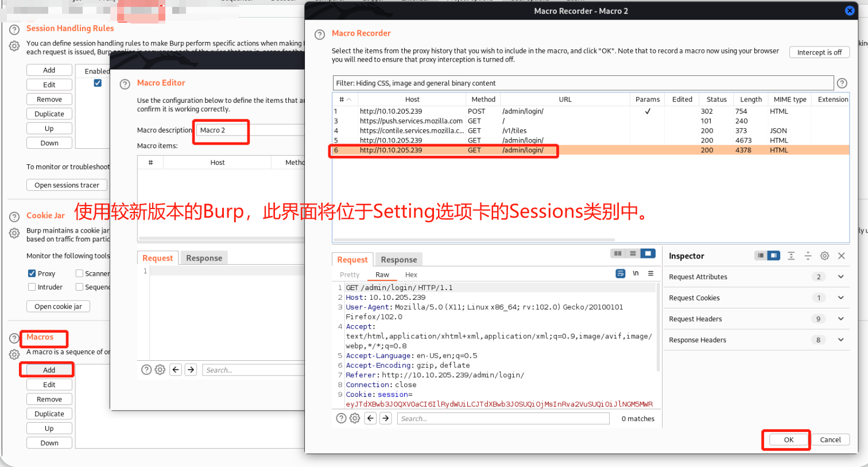Switch to Response tab in Macro Recorder
This screenshot has height=467, width=868.
[398, 260]
